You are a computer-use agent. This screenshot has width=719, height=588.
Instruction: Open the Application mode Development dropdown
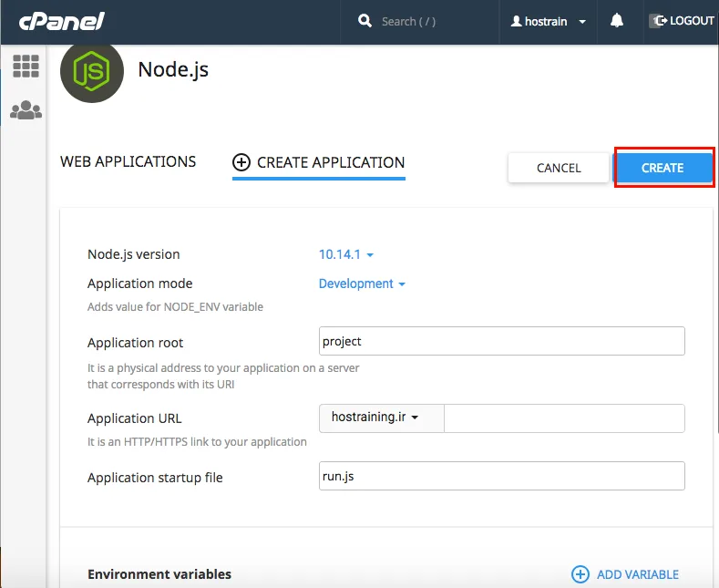(x=362, y=284)
